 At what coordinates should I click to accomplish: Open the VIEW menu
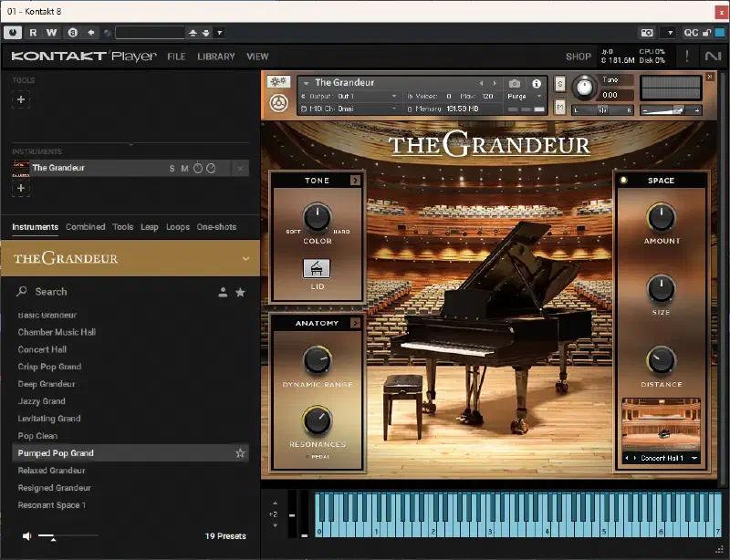pyautogui.click(x=257, y=57)
